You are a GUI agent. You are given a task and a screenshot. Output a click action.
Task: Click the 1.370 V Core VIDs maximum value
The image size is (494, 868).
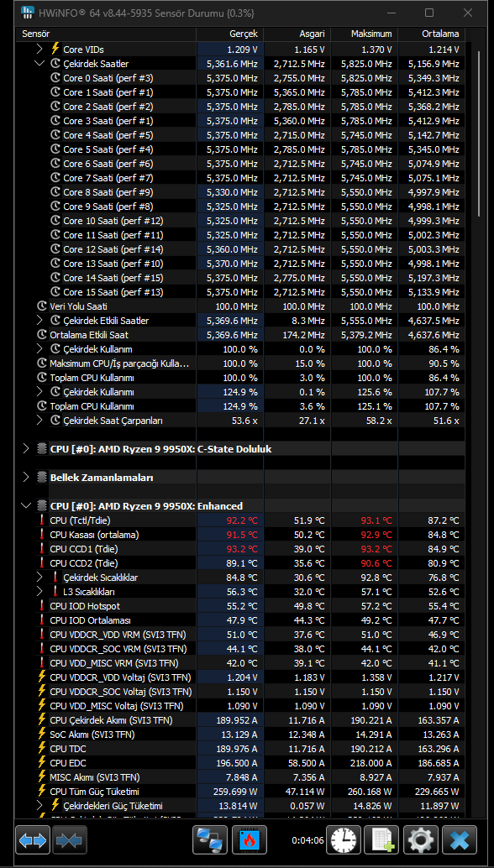click(x=376, y=50)
